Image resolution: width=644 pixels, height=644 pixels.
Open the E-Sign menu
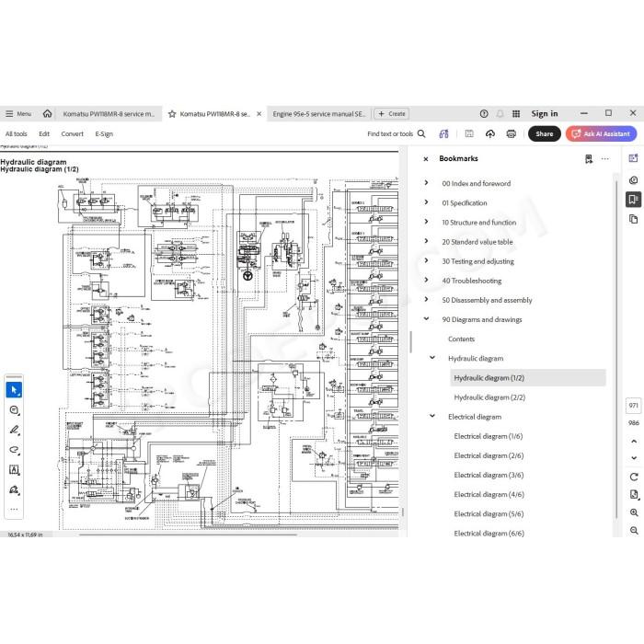coord(104,134)
